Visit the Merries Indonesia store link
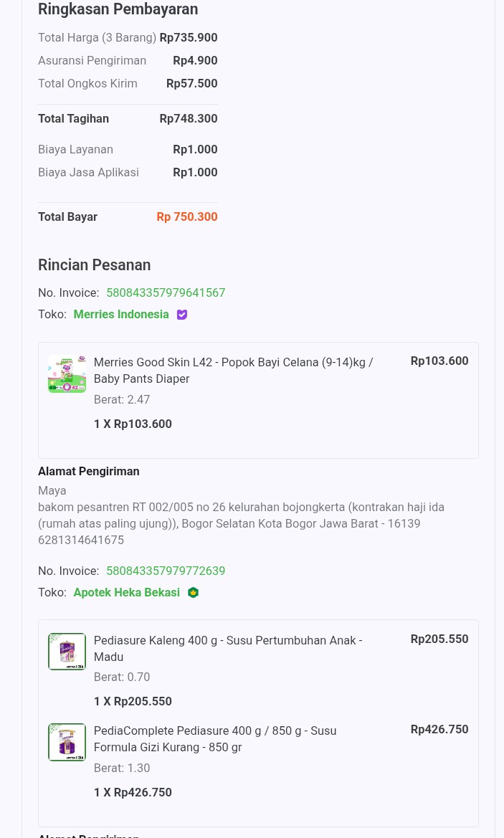504x838 pixels. [121, 314]
